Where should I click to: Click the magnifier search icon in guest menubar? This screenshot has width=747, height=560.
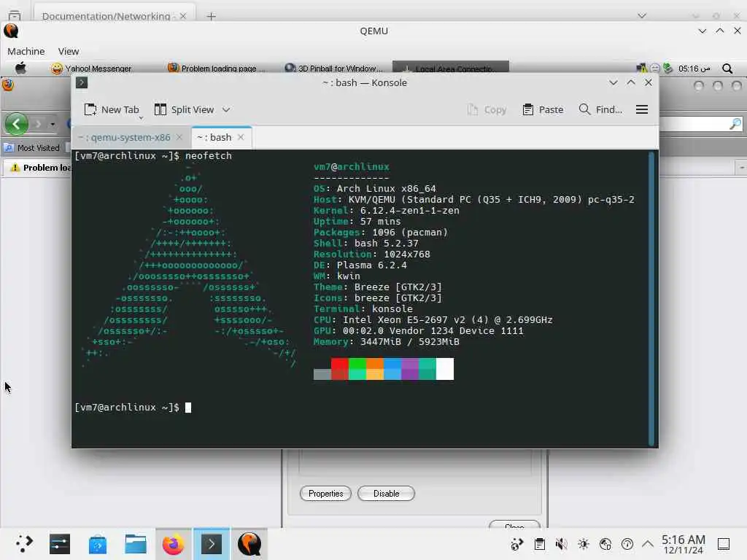pyautogui.click(x=727, y=69)
